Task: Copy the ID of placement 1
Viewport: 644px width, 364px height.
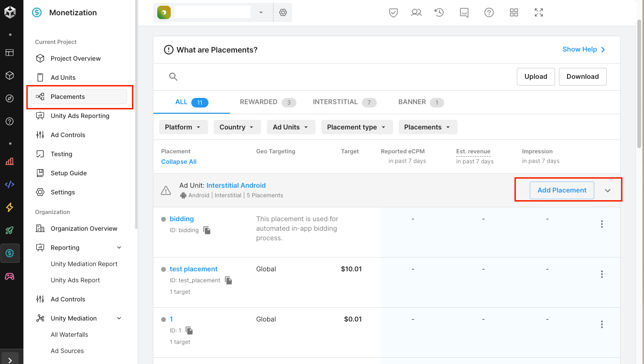Action: (x=189, y=331)
